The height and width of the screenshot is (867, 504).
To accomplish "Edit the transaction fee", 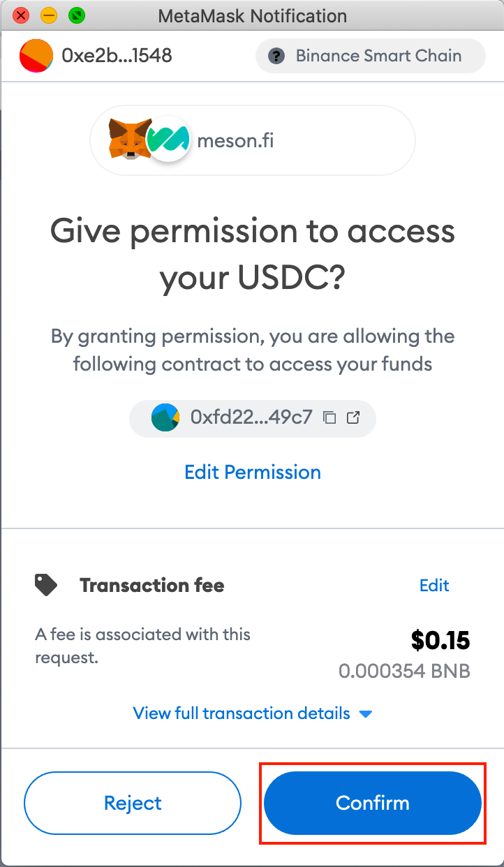I will [x=434, y=585].
